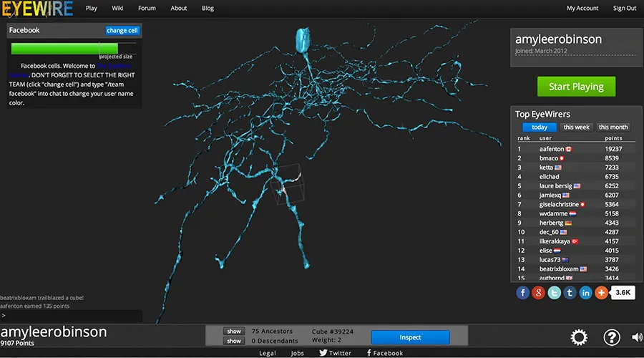Click the Tumblr share icon

click(570, 292)
